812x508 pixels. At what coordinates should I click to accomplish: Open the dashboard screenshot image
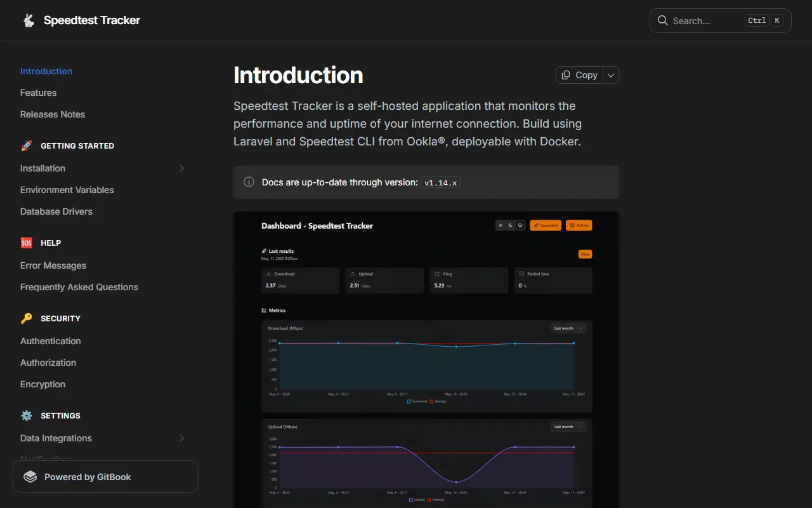click(x=426, y=359)
